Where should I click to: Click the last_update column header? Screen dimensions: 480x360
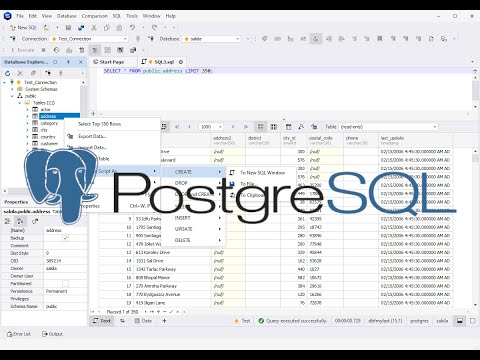click(x=415, y=140)
